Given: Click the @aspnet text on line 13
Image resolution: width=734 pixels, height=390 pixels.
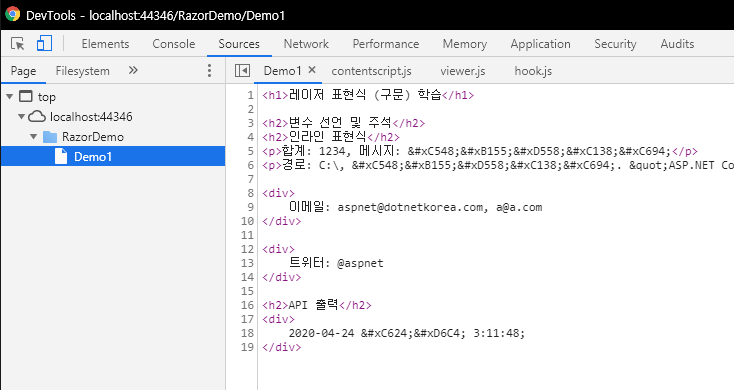Looking at the screenshot, I should coord(360,263).
